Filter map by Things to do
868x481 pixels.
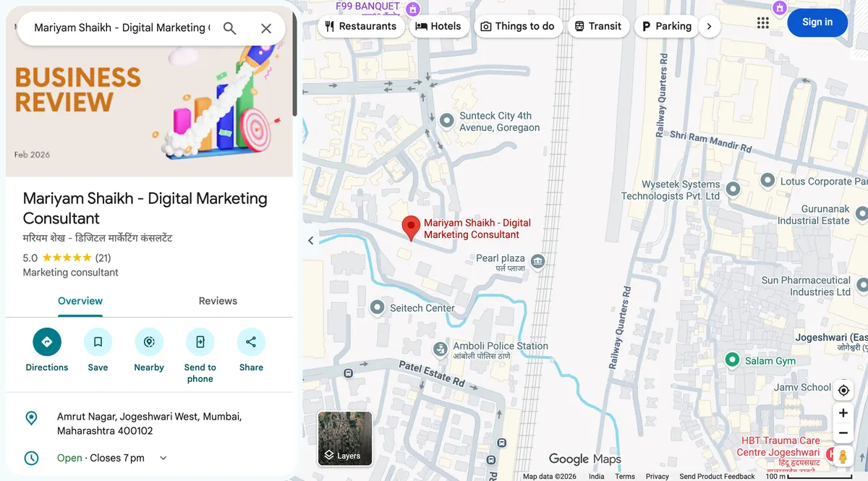click(518, 26)
